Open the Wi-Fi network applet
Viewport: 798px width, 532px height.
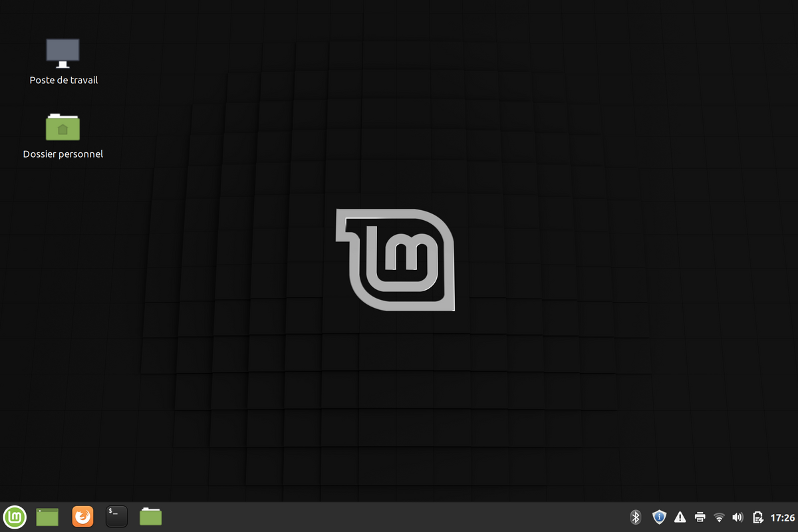click(719, 517)
